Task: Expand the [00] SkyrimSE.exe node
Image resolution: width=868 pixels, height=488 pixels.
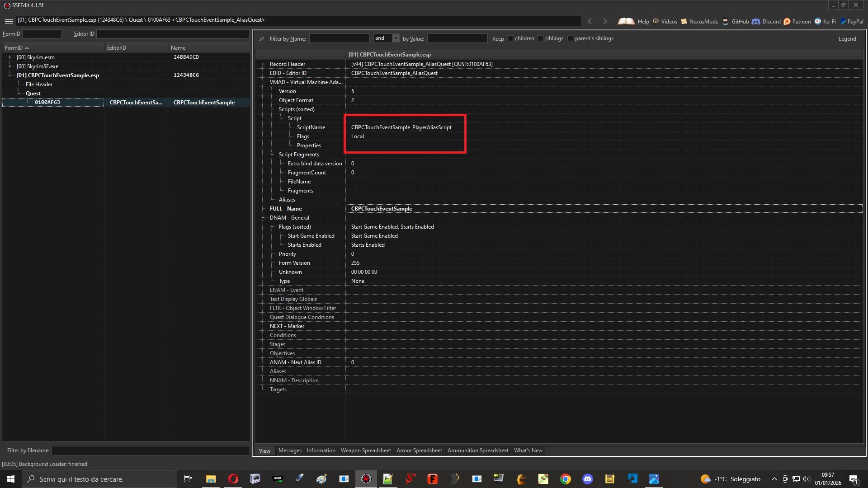Action: [9, 66]
